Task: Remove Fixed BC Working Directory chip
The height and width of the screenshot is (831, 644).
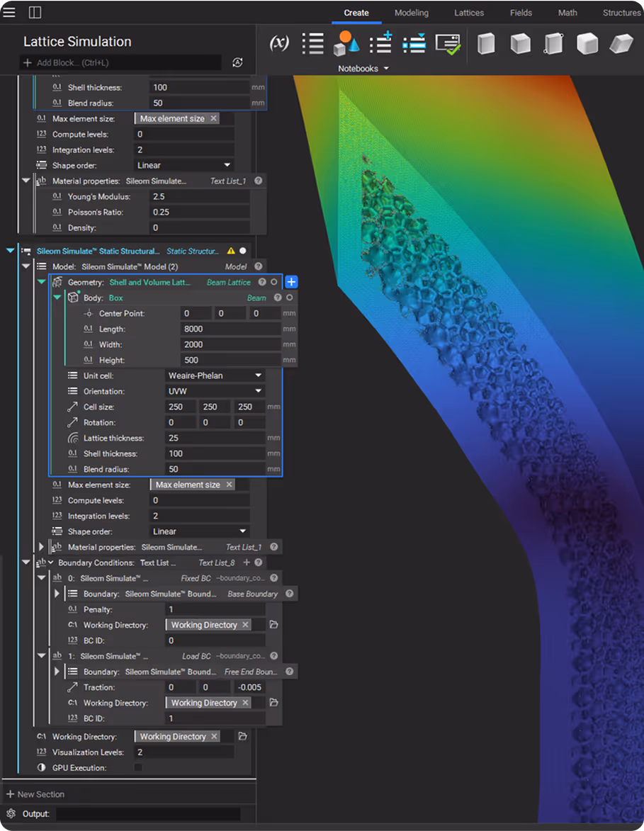Action: pyautogui.click(x=245, y=624)
